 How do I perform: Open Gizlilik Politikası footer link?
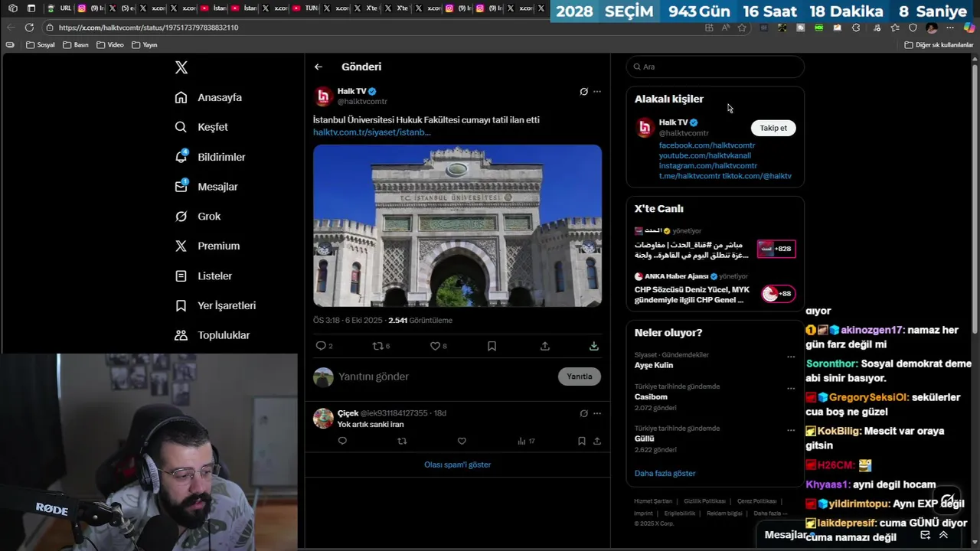[x=704, y=501]
